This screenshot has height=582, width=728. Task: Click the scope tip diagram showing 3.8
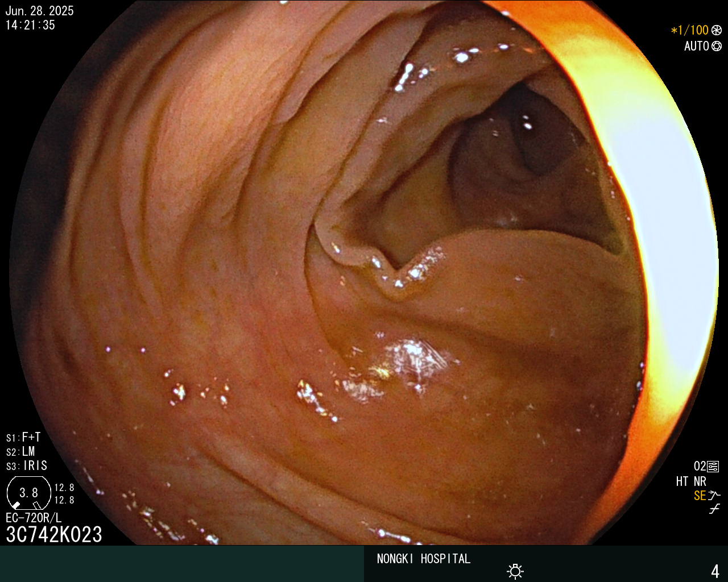point(28,493)
